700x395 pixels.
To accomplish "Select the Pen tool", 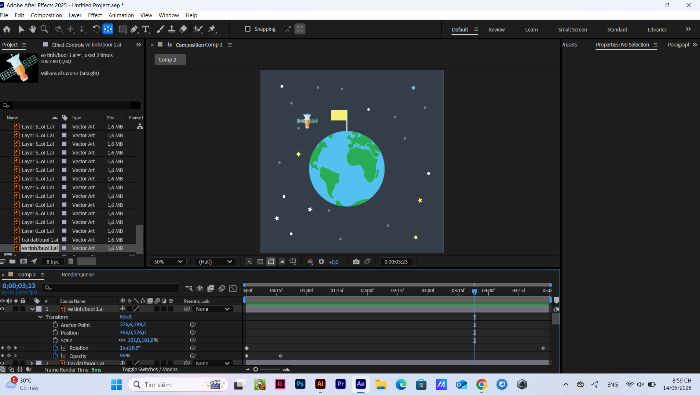I will click(134, 29).
